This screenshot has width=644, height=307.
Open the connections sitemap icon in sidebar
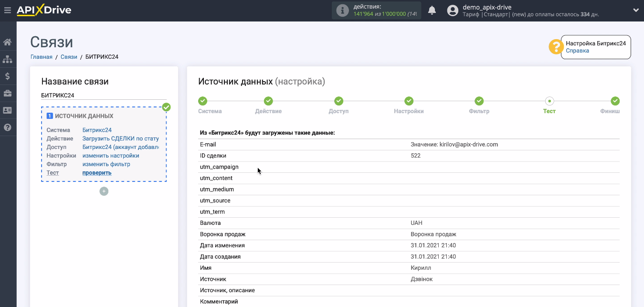point(8,59)
